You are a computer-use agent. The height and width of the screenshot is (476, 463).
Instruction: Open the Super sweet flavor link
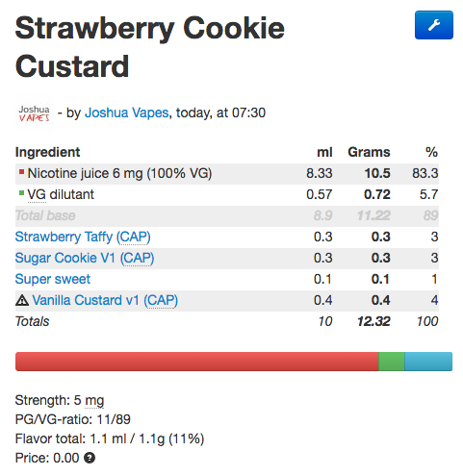53,279
